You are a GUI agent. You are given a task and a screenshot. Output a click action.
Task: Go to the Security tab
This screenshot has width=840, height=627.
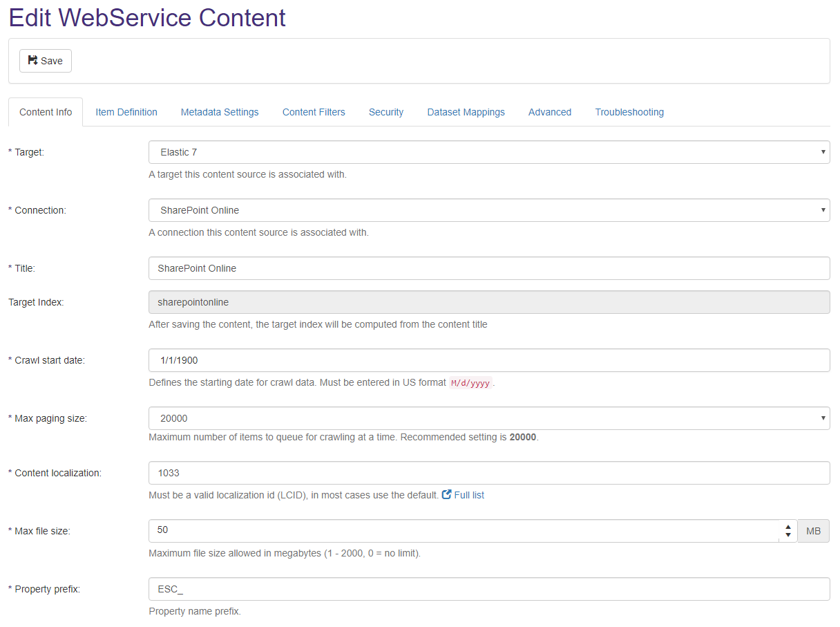[386, 112]
